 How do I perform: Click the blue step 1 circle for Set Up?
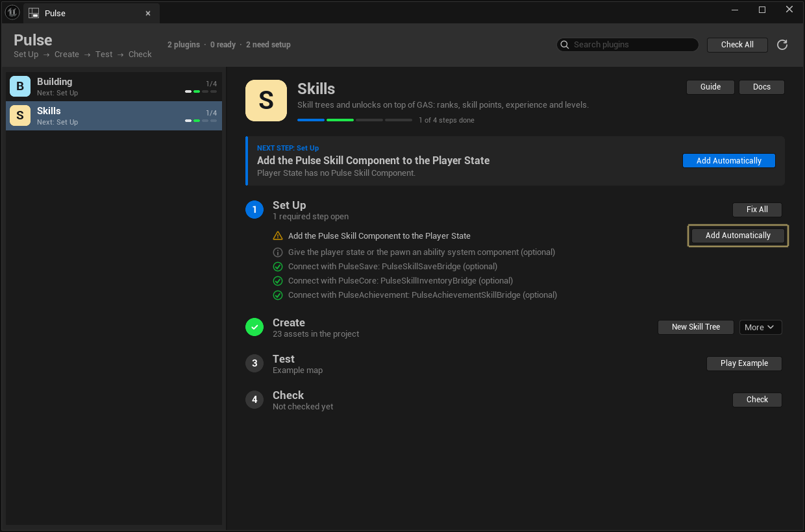pyautogui.click(x=254, y=210)
